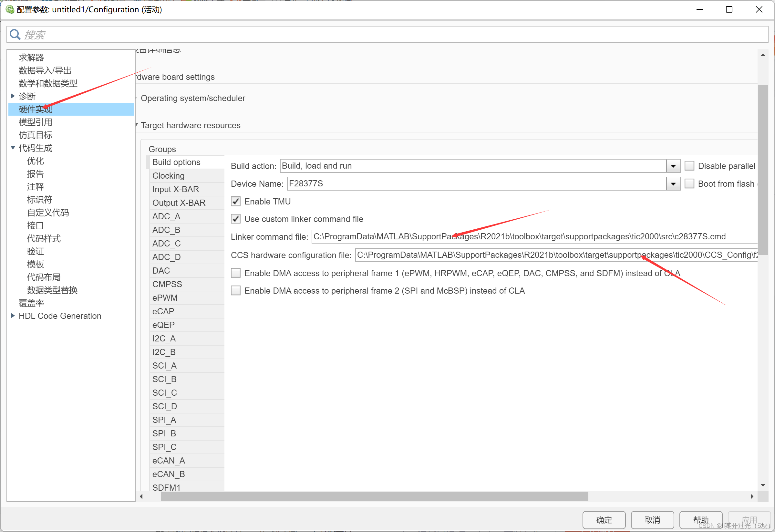
Task: Maximize the configuration window
Action: click(x=729, y=9)
